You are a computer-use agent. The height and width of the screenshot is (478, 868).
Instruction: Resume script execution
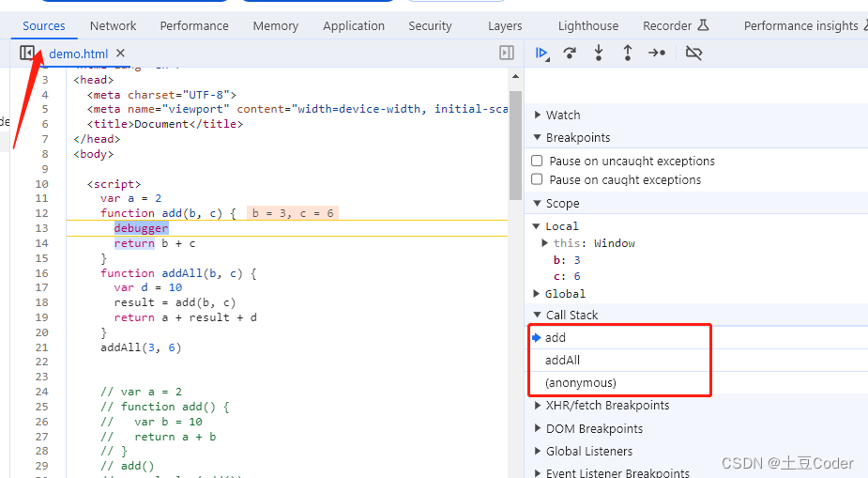[x=542, y=54]
